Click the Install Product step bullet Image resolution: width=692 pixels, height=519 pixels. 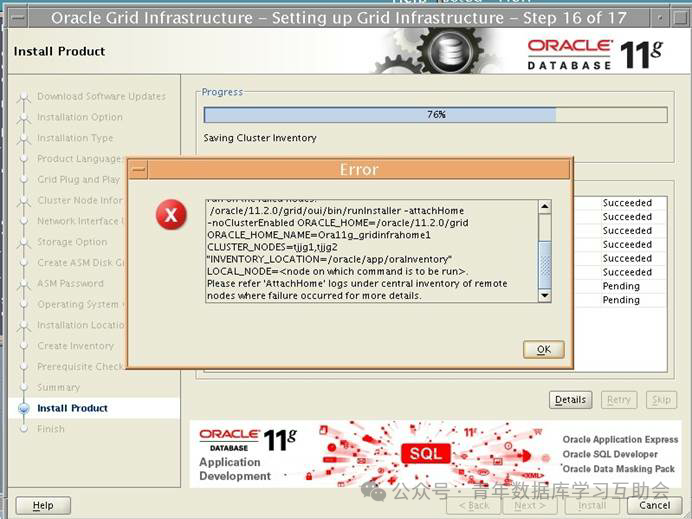click(24, 408)
